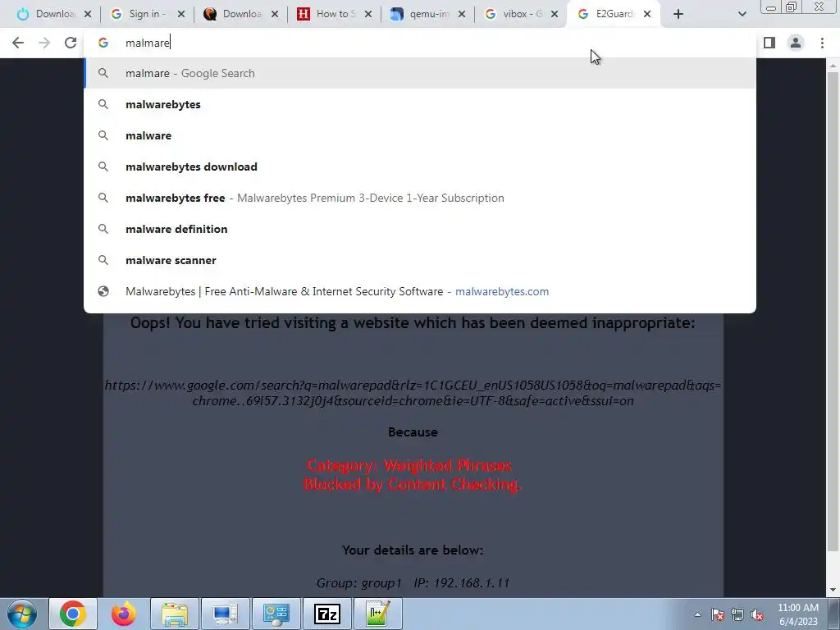Click 'Category: Weighted Phrases' text
This screenshot has width=840, height=630.
pyautogui.click(x=410, y=465)
